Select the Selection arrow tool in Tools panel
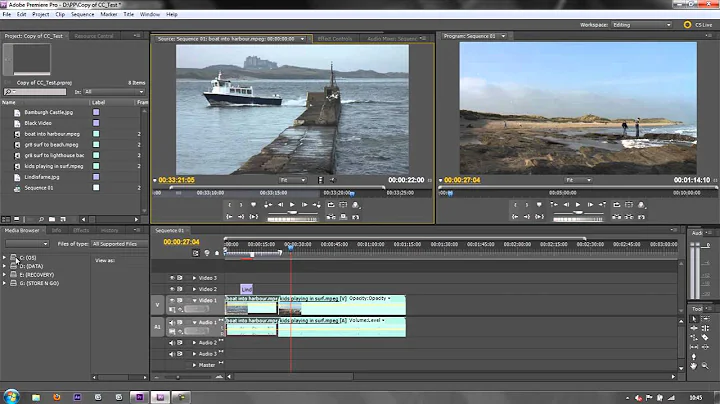 pyautogui.click(x=694, y=319)
